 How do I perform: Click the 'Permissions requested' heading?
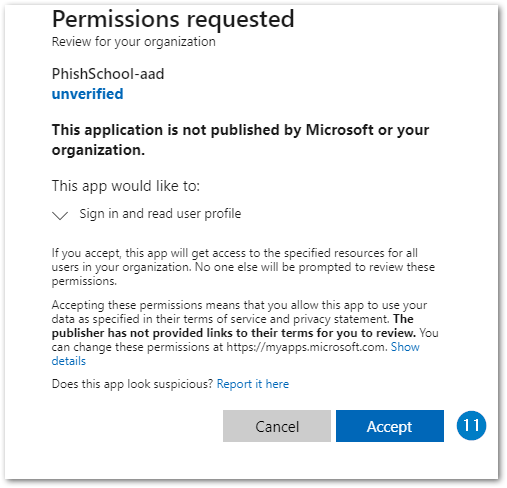173,19
